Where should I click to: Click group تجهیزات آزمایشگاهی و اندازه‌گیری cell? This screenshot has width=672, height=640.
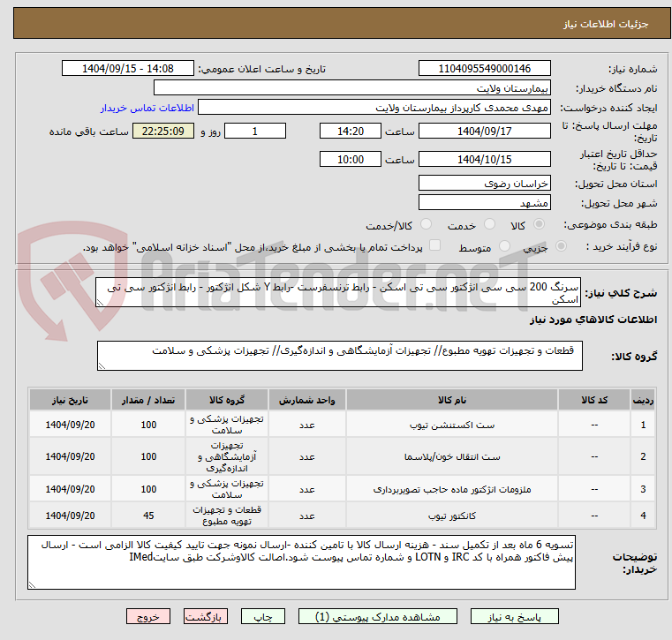pos(227,456)
